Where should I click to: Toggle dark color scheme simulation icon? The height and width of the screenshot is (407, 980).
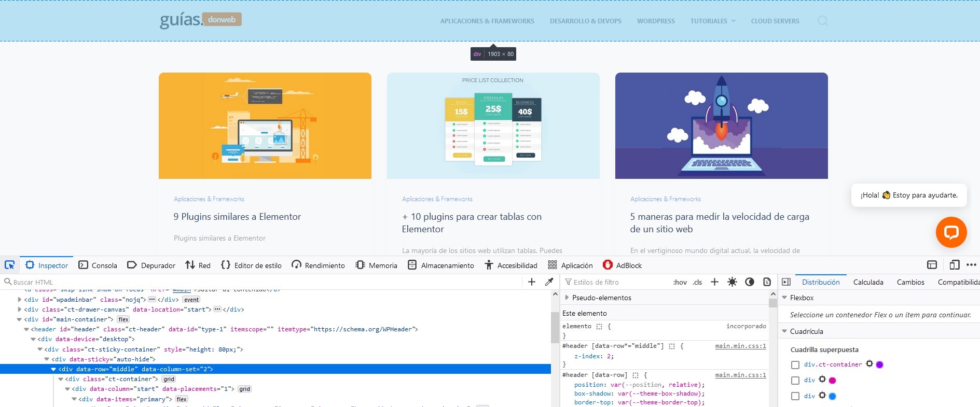(750, 282)
